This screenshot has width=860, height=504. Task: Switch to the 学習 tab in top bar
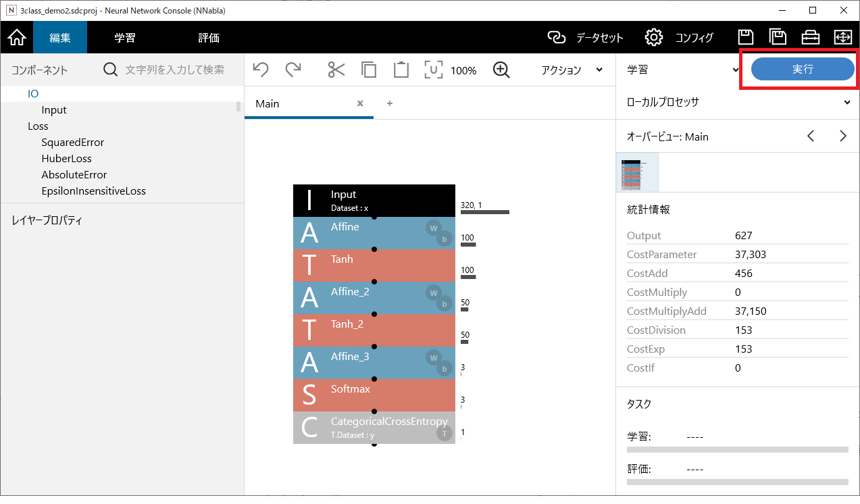coord(124,38)
